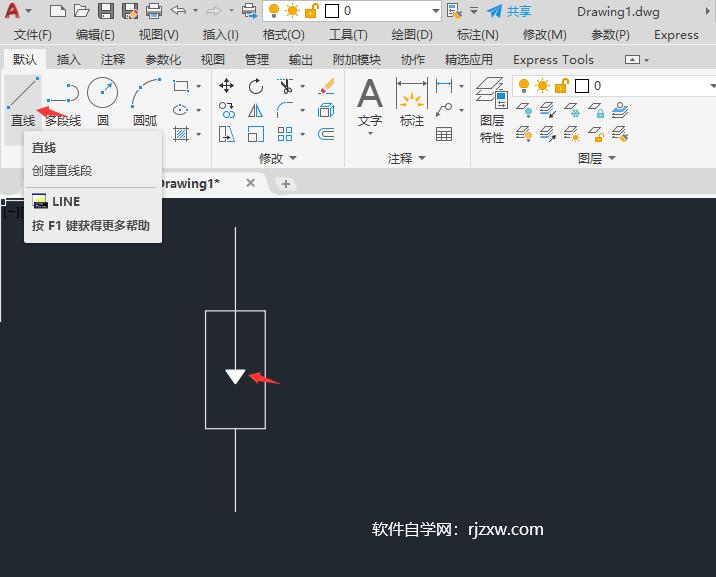Switch to the 参数化 ribbon tab
Image resolution: width=716 pixels, height=577 pixels.
pos(163,60)
